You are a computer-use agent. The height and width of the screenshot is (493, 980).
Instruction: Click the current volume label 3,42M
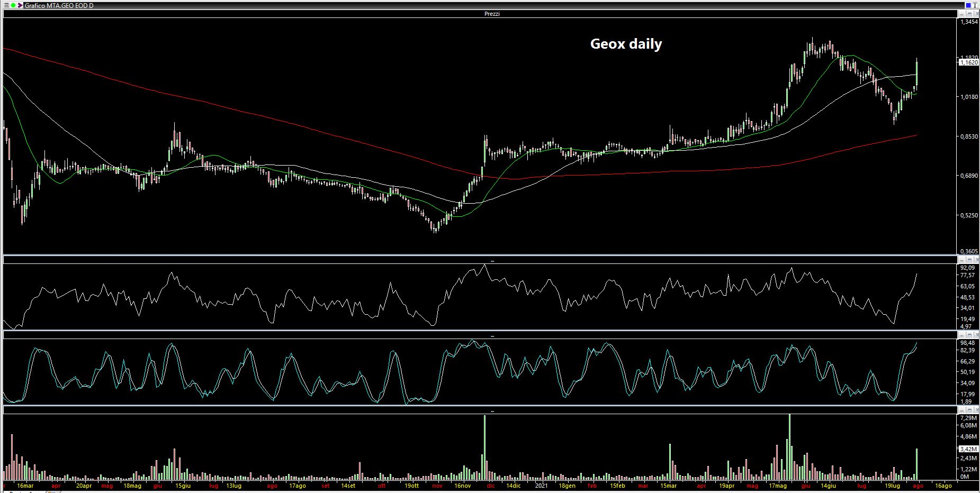coord(968,449)
